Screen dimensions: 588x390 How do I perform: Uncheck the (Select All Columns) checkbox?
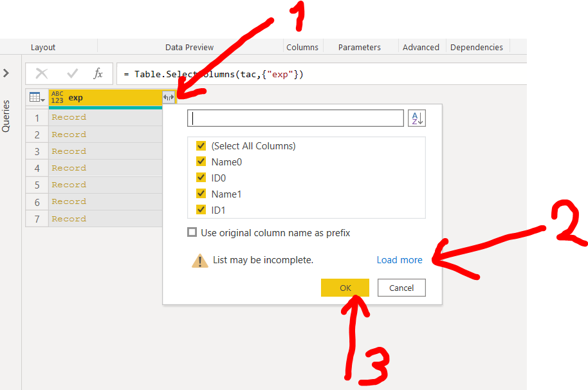coord(201,145)
